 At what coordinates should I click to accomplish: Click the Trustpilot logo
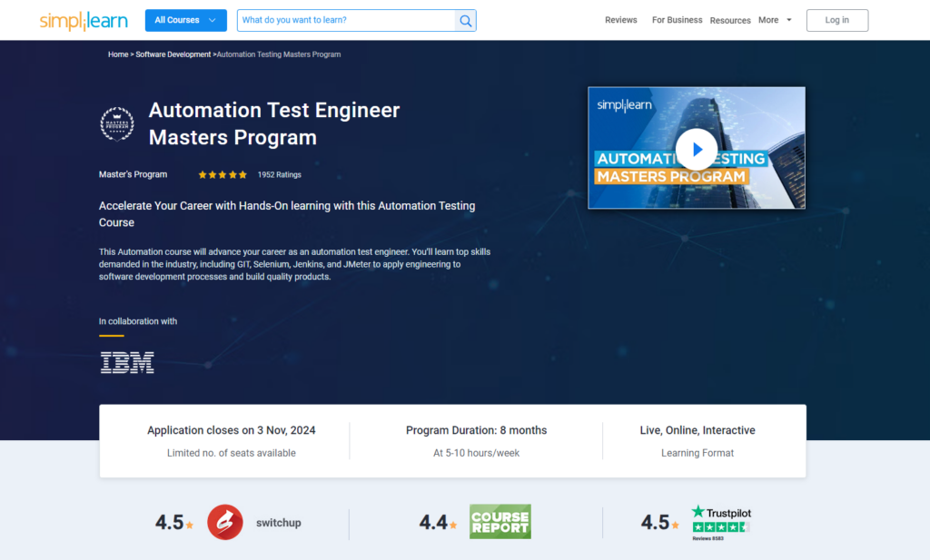pos(721,513)
